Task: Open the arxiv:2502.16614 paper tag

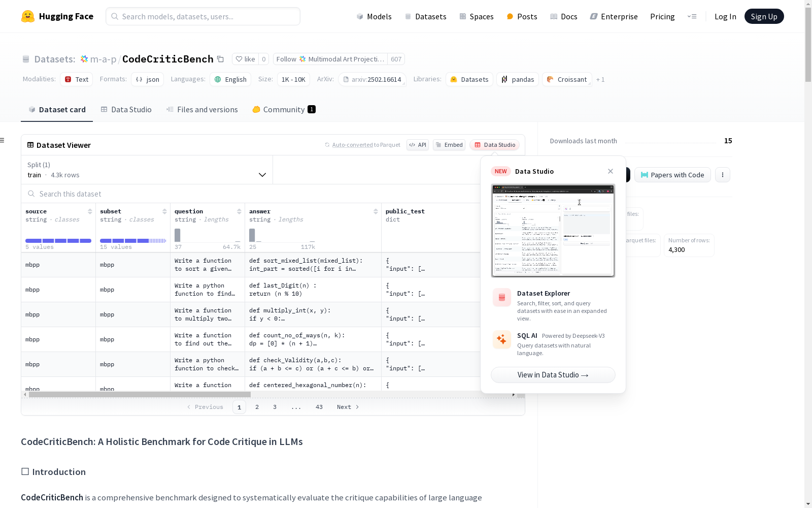Action: click(x=372, y=79)
